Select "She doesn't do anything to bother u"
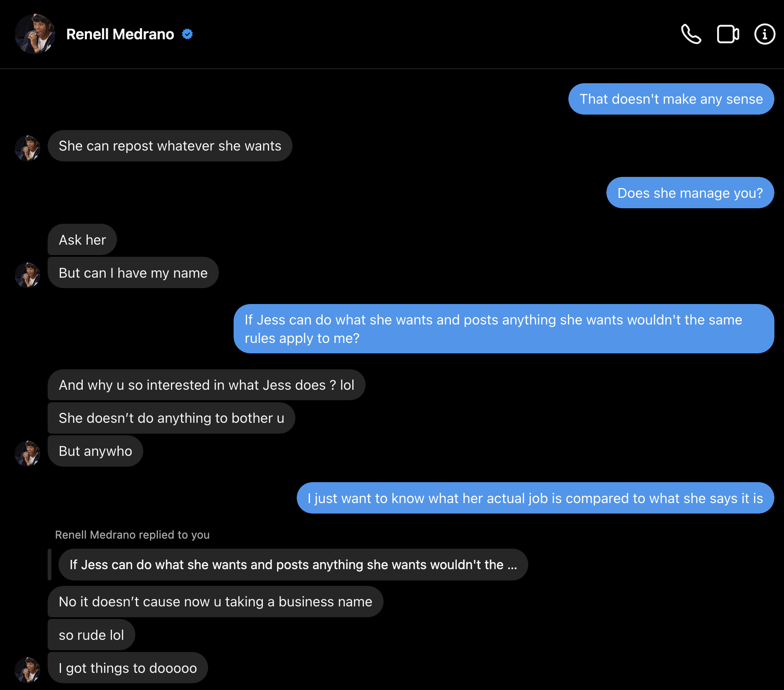Image resolution: width=784 pixels, height=690 pixels. tap(171, 418)
